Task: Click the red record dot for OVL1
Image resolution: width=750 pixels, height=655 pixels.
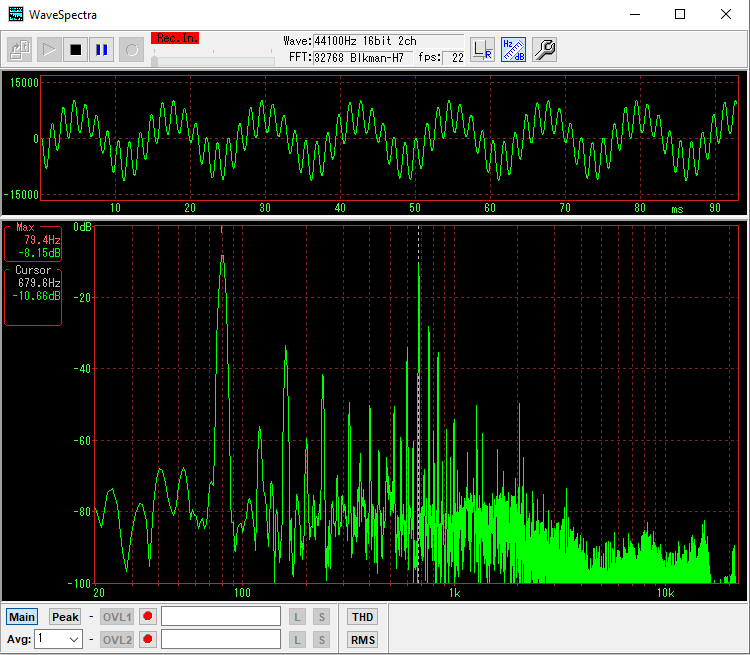Action: [x=148, y=616]
